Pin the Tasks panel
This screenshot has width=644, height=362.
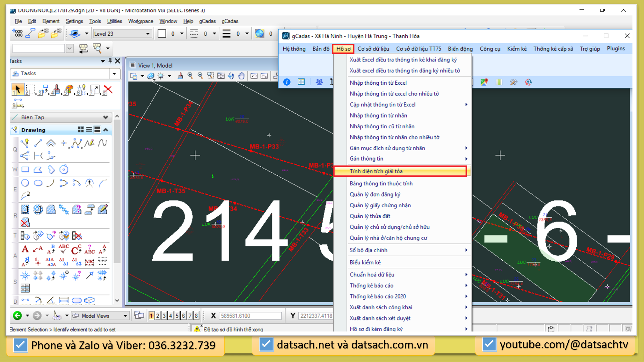pyautogui.click(x=110, y=61)
